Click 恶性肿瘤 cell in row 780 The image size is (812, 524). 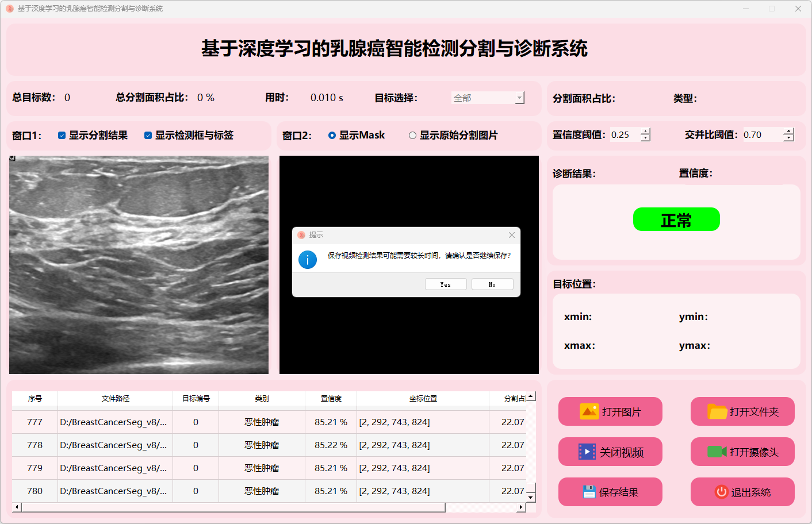(x=262, y=491)
